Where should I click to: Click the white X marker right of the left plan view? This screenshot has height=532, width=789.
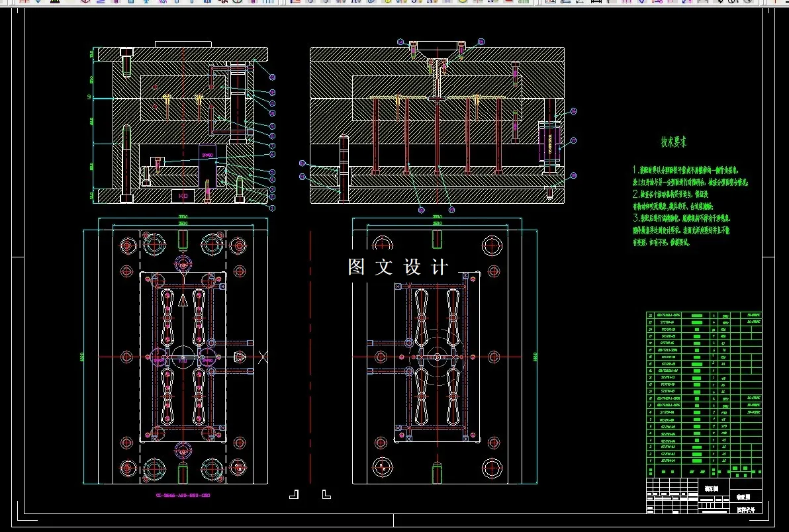coord(263,357)
